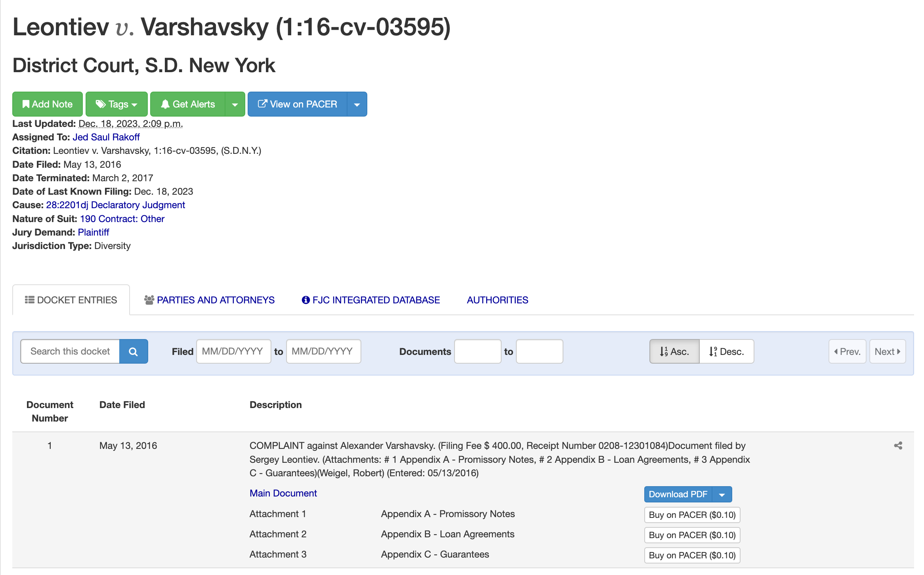
Task: Open the FJC Integrated Database tab
Action: coord(371,300)
